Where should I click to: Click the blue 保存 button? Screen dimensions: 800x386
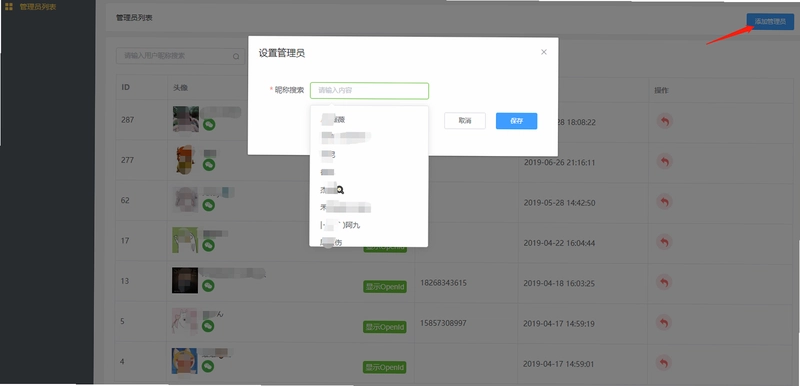tap(516, 121)
